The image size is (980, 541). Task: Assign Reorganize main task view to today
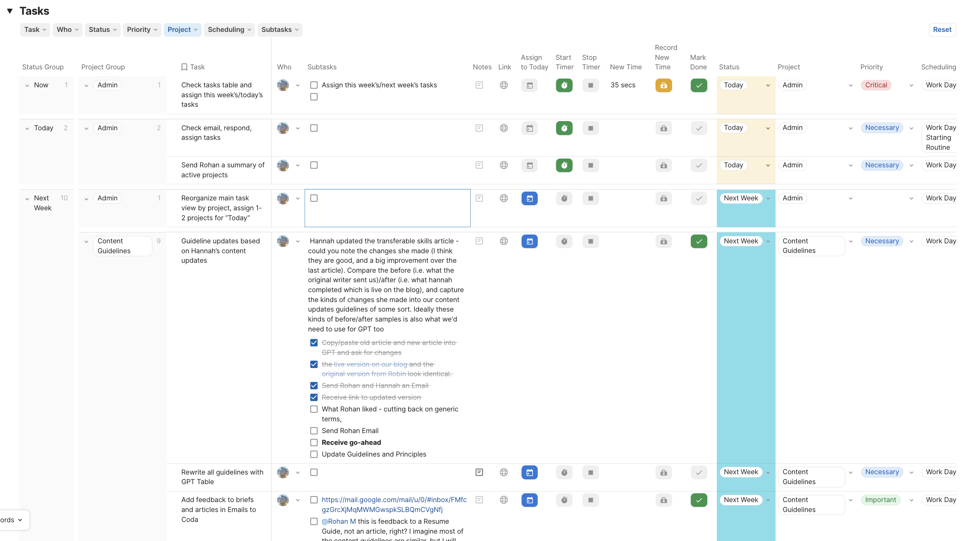[529, 198]
